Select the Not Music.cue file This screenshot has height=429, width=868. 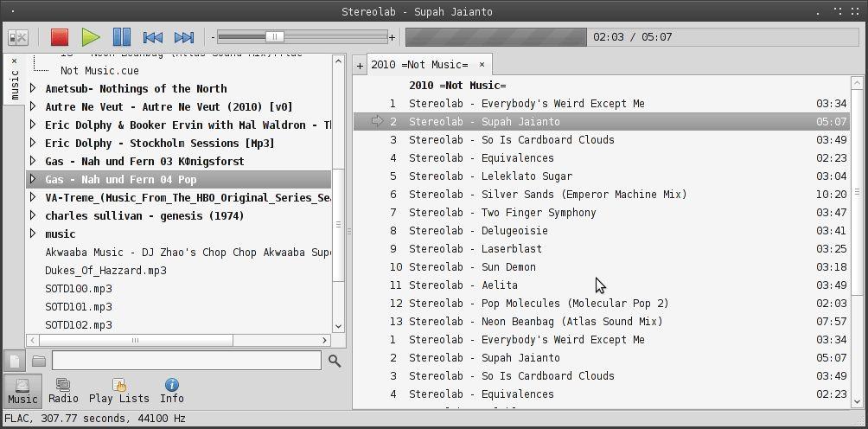(x=99, y=70)
